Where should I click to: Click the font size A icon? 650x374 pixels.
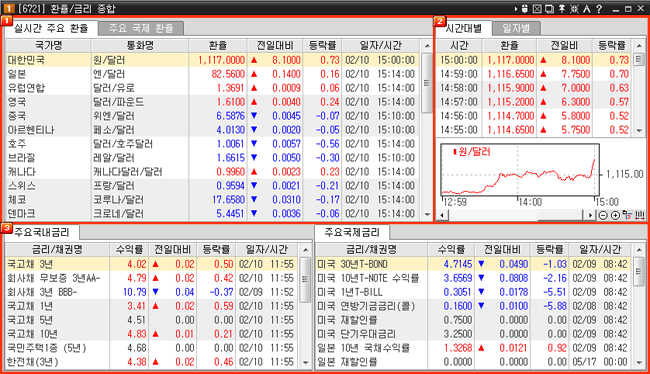pos(587,8)
